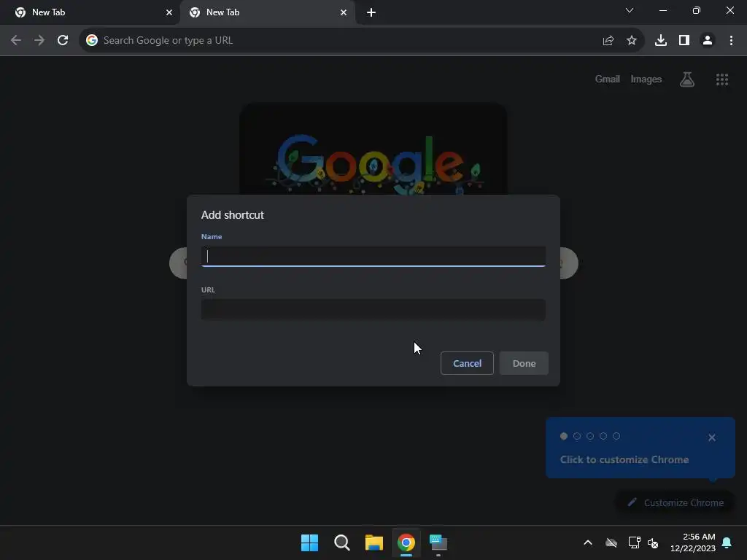This screenshot has height=560, width=747.
Task: Toggle the side panel icon
Action: [x=684, y=41]
